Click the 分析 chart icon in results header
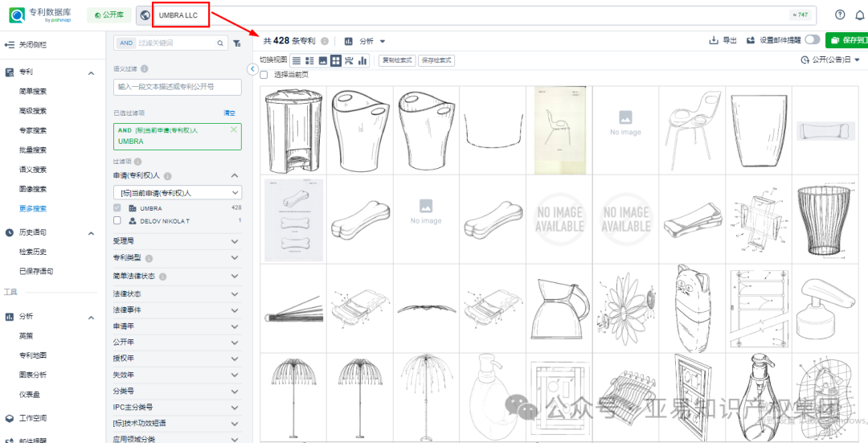The image size is (868, 443). (348, 41)
